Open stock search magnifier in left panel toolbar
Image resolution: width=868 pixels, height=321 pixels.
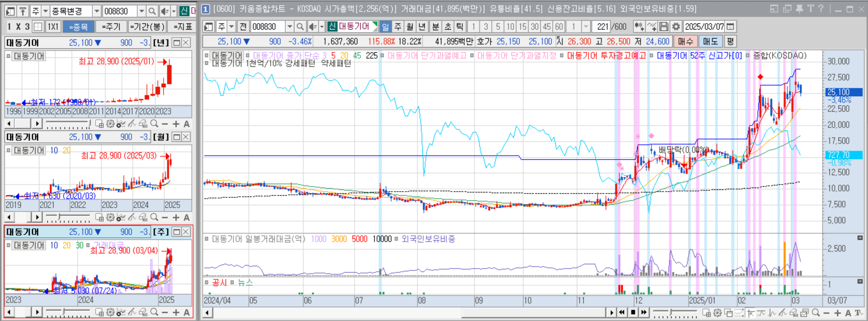point(152,11)
